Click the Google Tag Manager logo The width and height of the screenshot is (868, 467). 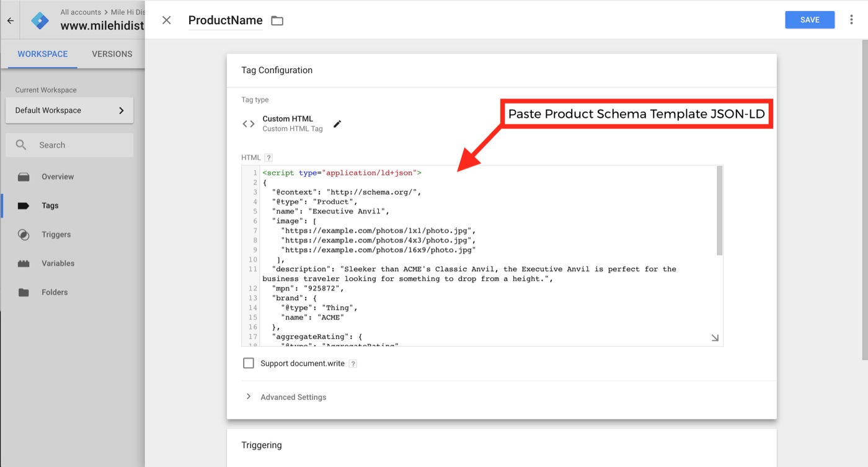coord(40,20)
